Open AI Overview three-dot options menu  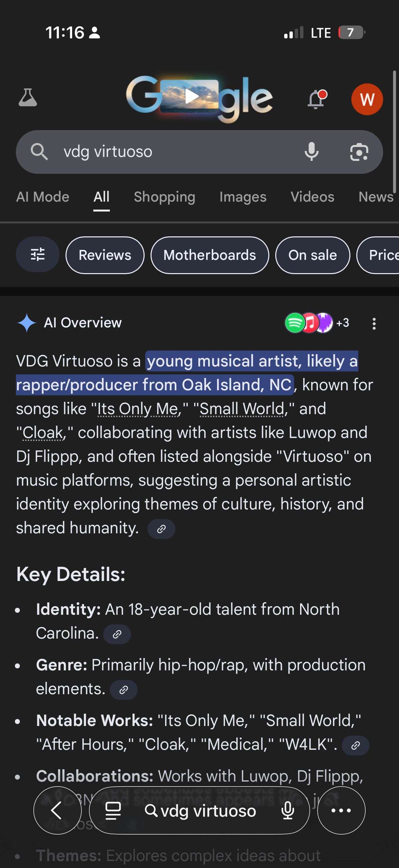pos(374,323)
